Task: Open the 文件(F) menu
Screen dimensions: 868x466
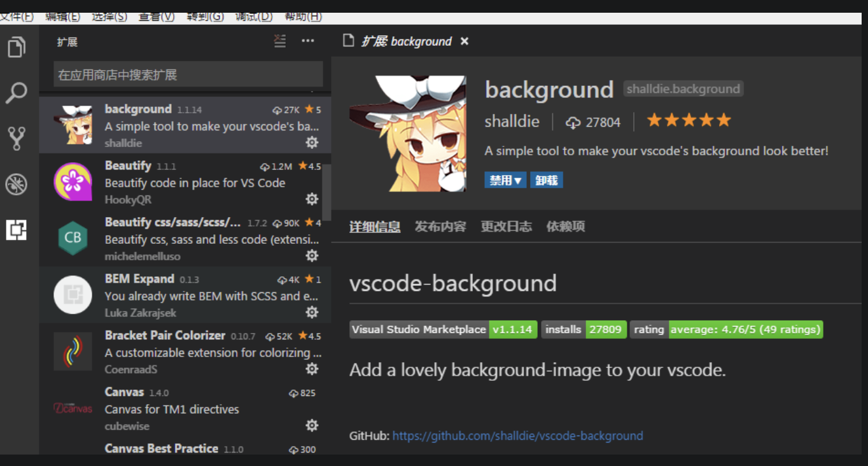Action: pyautogui.click(x=17, y=17)
